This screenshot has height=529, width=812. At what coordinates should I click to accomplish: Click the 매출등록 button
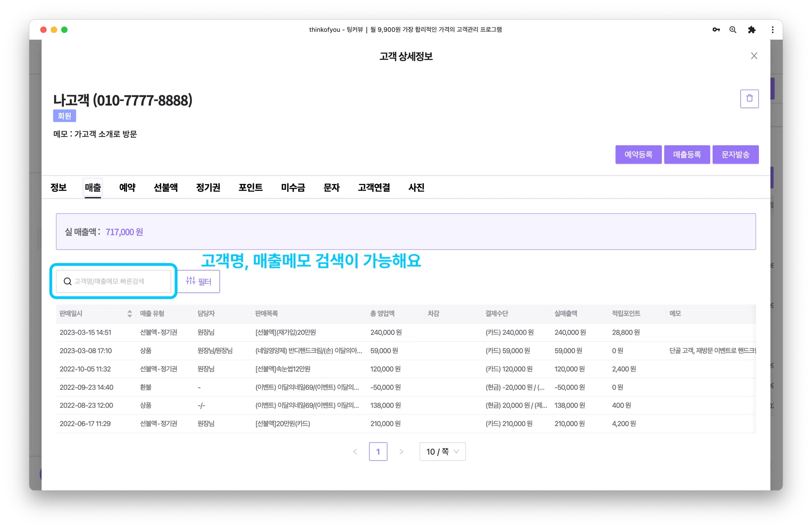coord(687,155)
